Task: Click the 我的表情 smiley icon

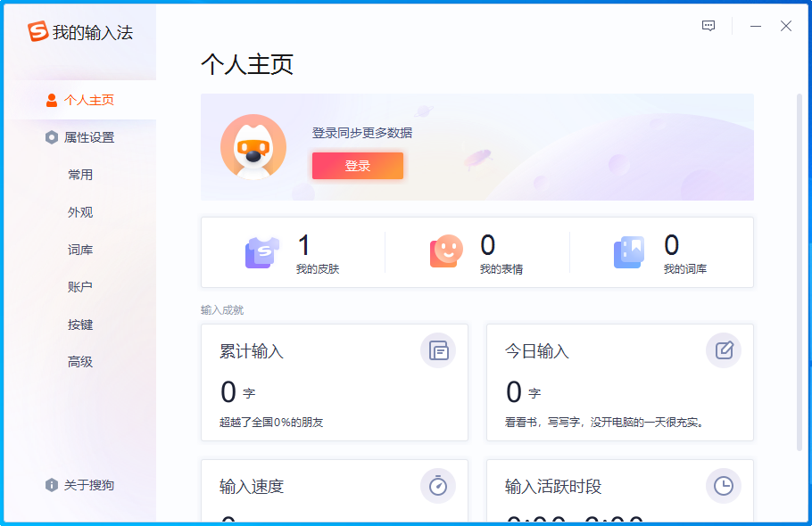Action: point(446,251)
